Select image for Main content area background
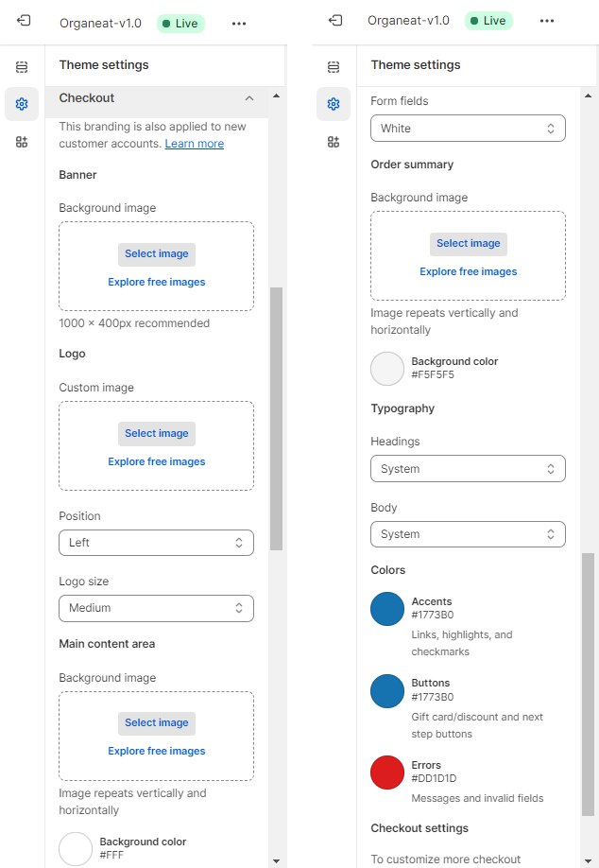 [157, 723]
